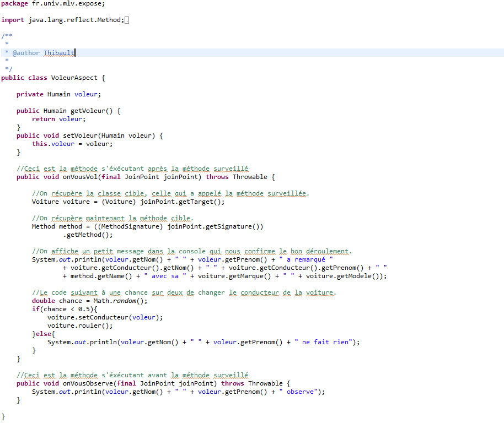Place cursor after the author name Thibault
This screenshot has width=504, height=423.
click(75, 53)
